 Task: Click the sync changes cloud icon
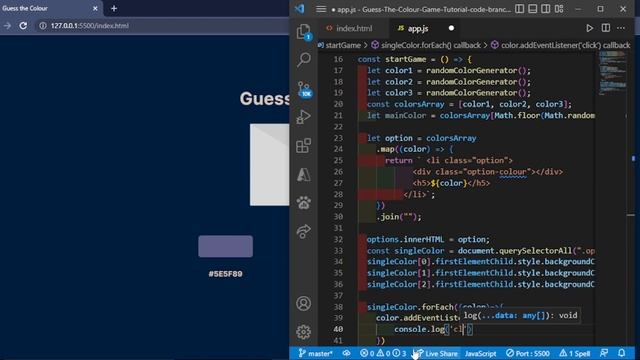(347, 353)
